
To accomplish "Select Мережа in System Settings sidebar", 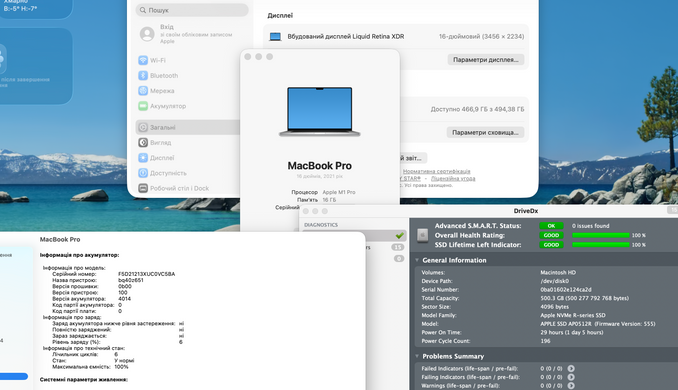I will coord(156,91).
